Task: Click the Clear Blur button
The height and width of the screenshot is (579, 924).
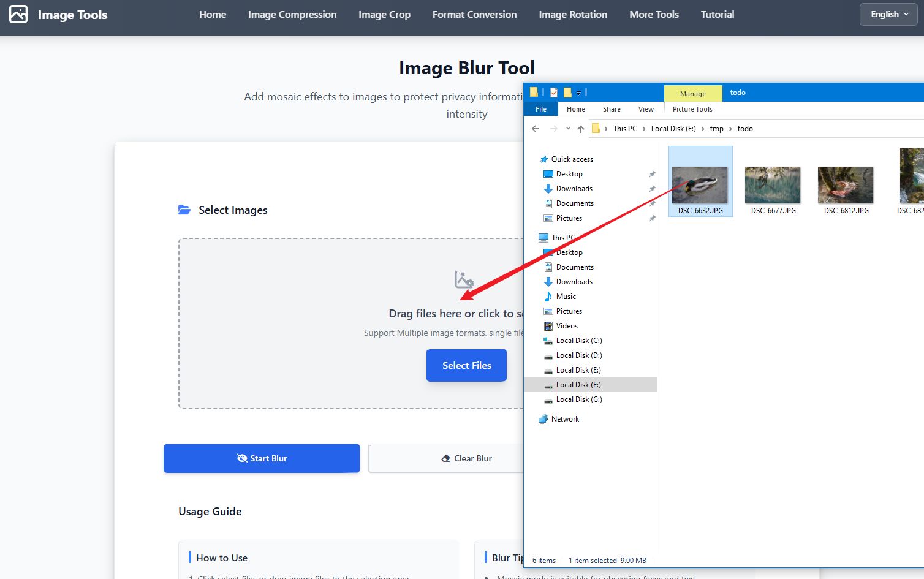Action: click(x=466, y=458)
